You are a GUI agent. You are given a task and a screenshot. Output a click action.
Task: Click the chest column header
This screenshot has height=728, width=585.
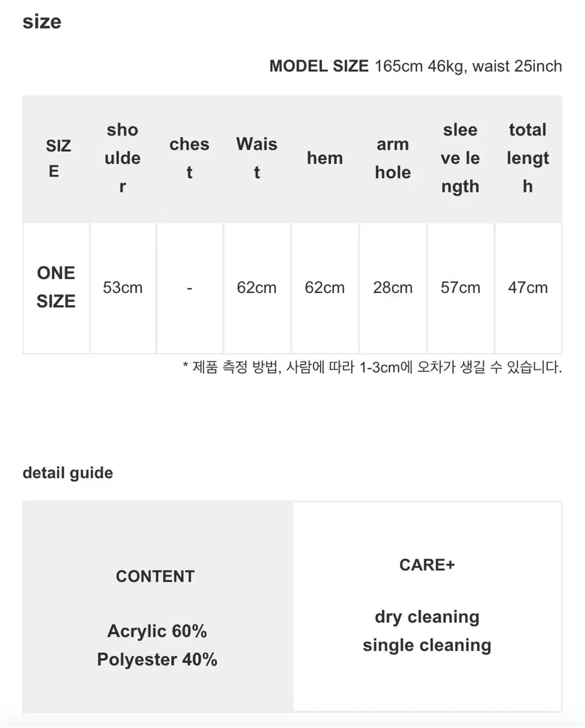[x=190, y=158]
